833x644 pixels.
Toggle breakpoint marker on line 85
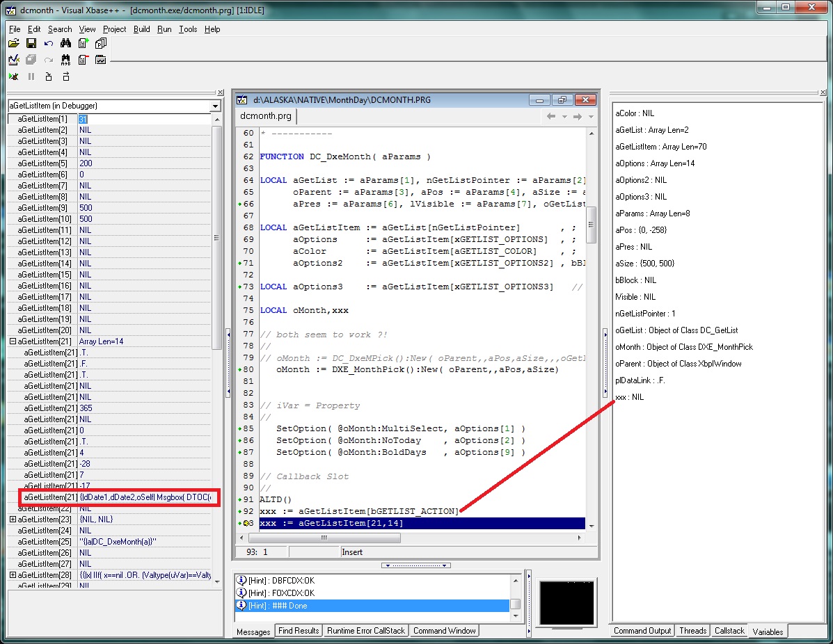(x=240, y=429)
